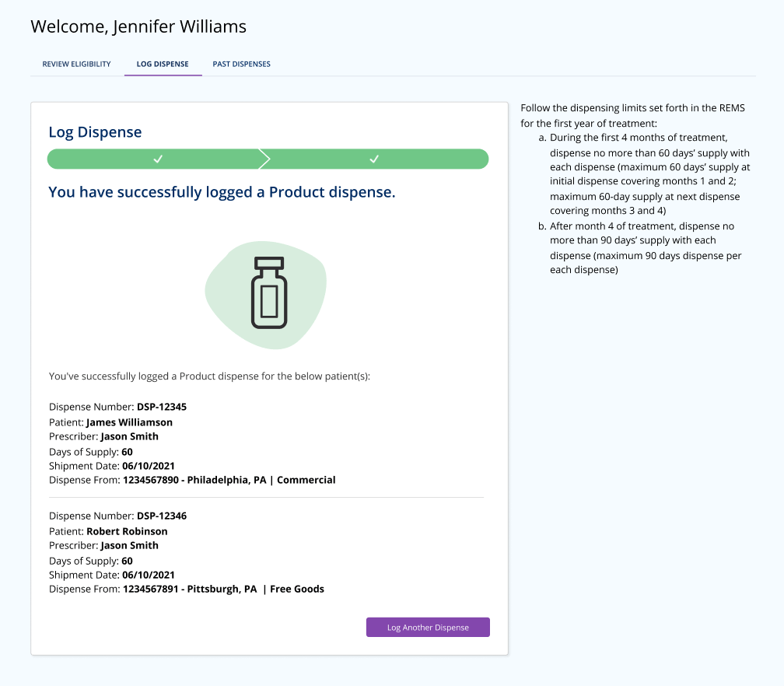The height and width of the screenshot is (686, 784).
Task: Click the REMS dispensing limits intro text
Action: click(632, 115)
